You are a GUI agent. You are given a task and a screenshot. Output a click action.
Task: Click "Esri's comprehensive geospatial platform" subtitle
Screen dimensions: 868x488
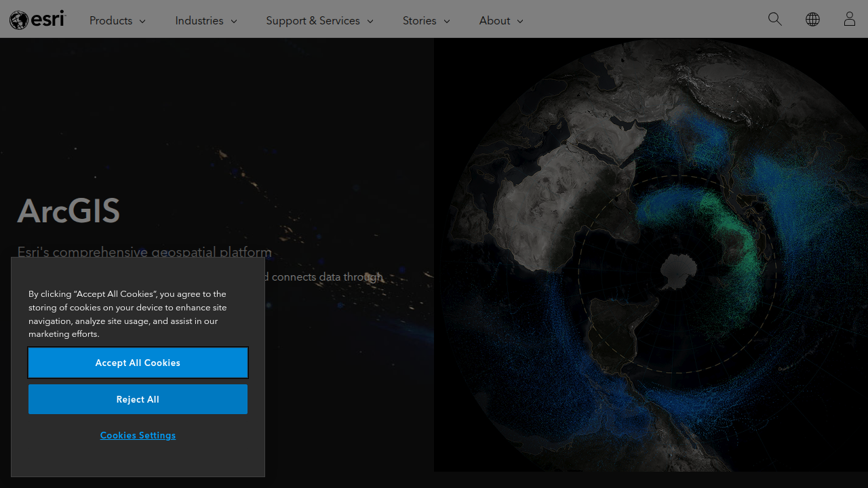tap(144, 252)
